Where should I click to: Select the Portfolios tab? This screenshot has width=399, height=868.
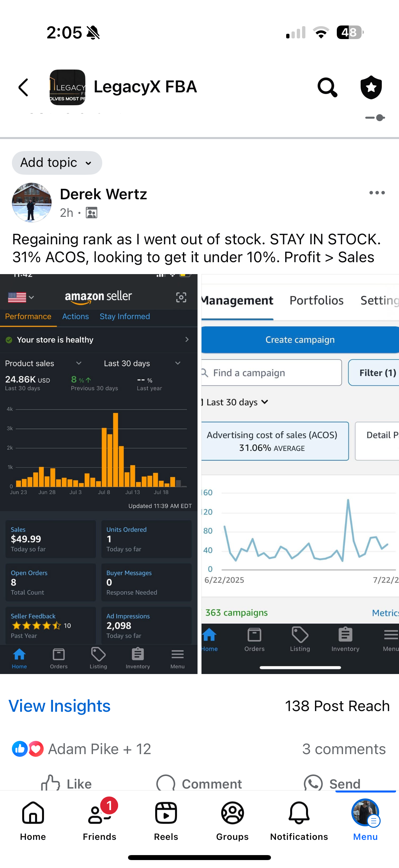(x=317, y=301)
